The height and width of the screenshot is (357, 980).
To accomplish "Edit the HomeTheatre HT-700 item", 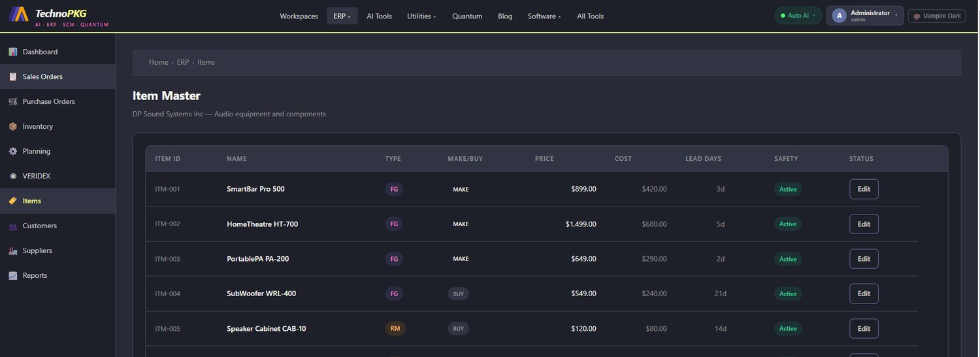I will (x=864, y=224).
